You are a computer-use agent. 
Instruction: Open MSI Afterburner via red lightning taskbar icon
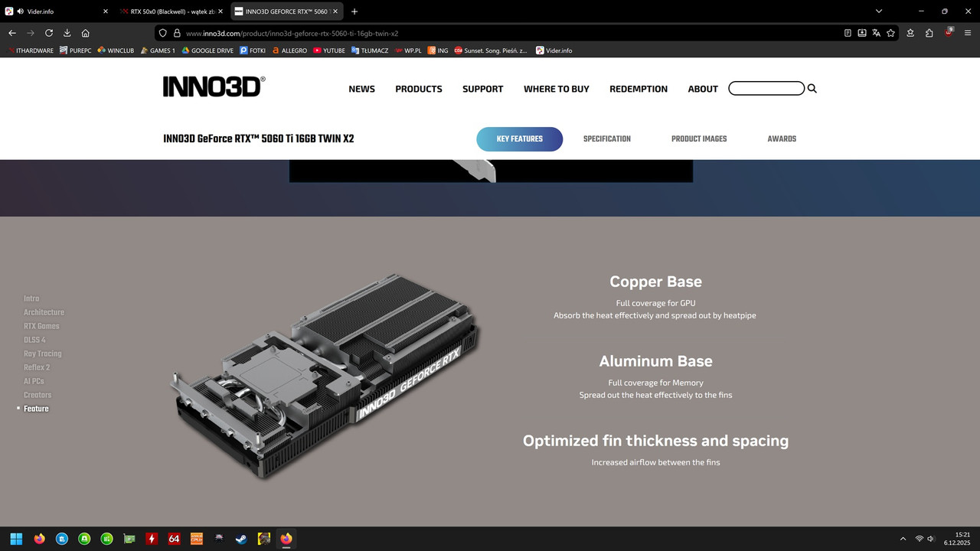tap(152, 539)
